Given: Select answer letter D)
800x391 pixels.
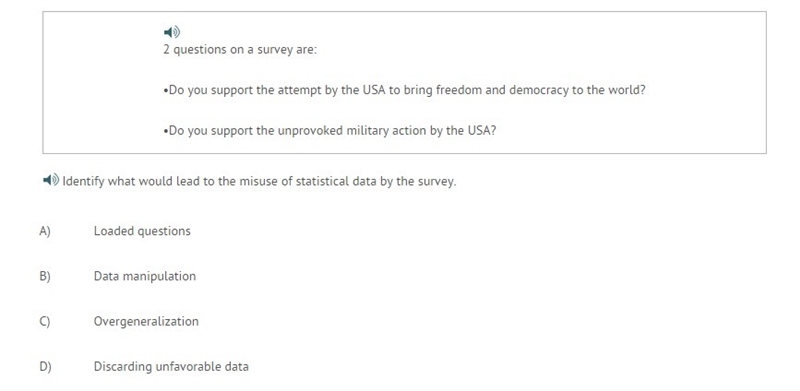Looking at the screenshot, I should 45,366.
